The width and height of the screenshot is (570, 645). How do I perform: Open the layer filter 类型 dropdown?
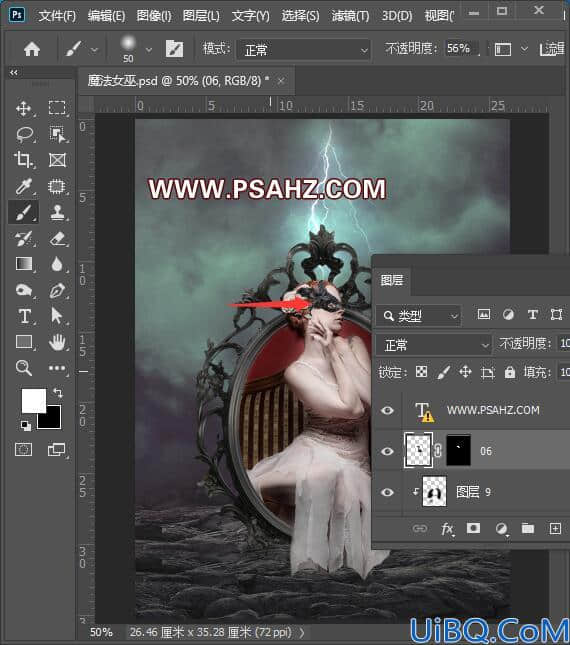(419, 316)
